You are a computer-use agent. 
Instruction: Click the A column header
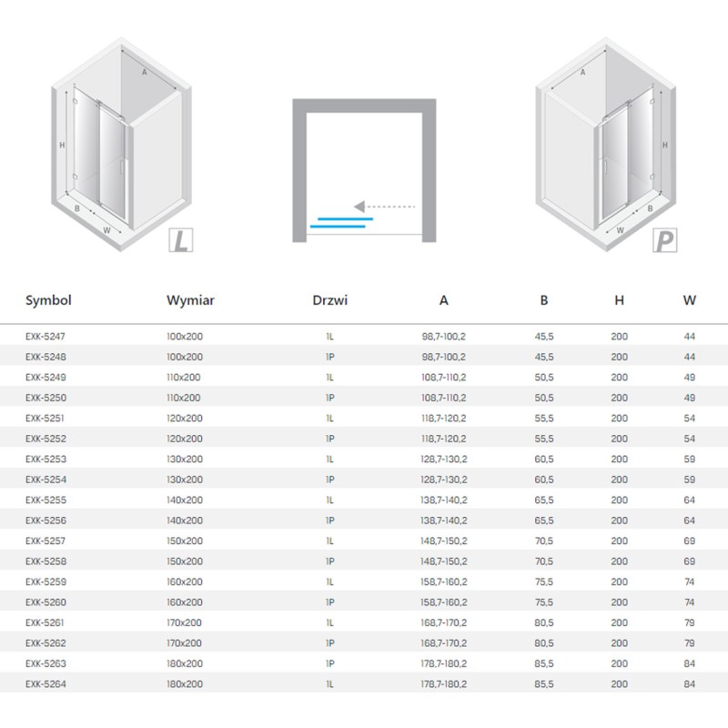coord(444,300)
